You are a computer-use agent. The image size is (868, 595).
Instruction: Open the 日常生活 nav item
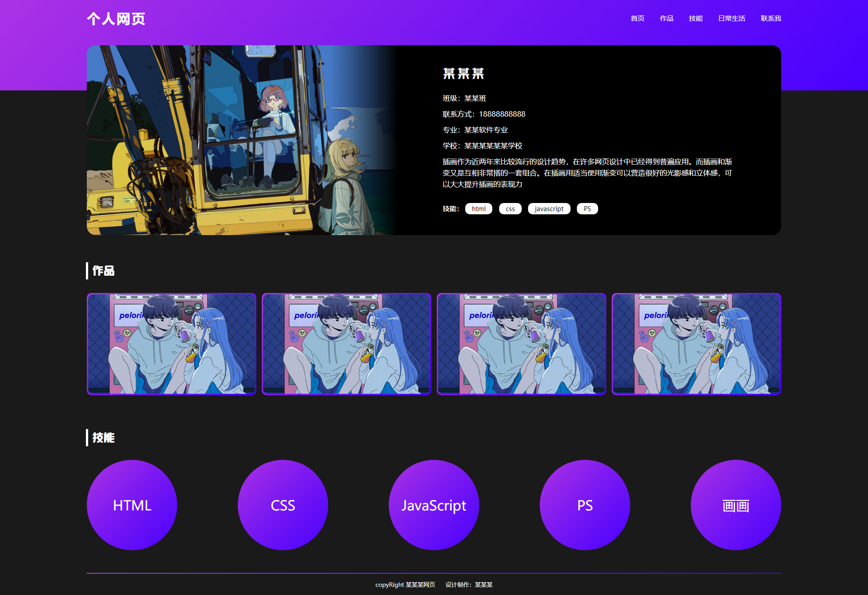coord(731,19)
